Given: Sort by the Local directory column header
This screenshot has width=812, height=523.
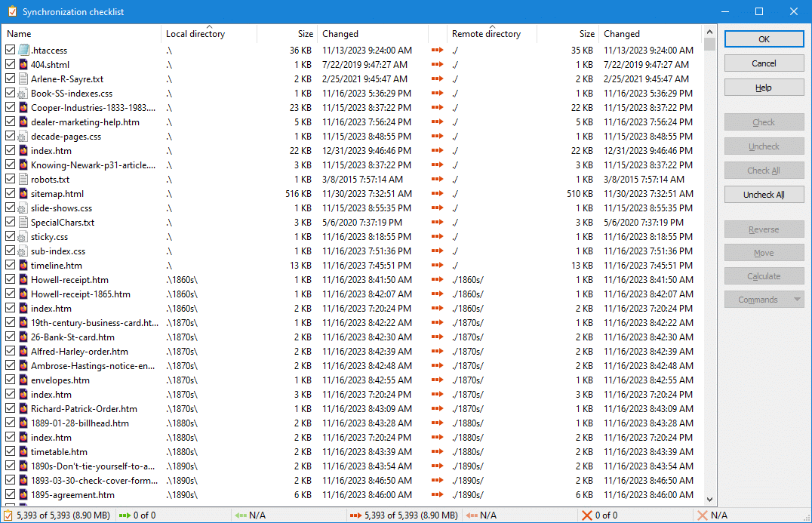Looking at the screenshot, I should (195, 34).
